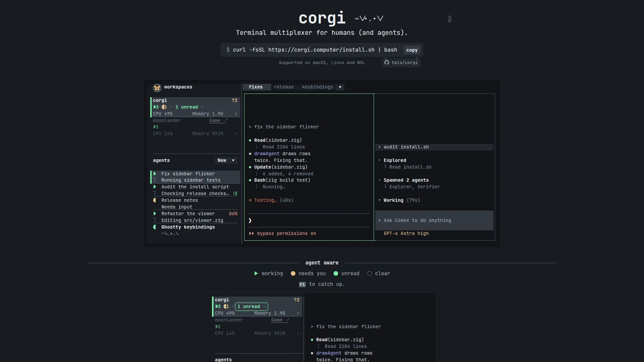Image resolution: width=644 pixels, height=362 pixels.
Task: Click the play icon on Refactor the viewer
Action: click(x=155, y=214)
